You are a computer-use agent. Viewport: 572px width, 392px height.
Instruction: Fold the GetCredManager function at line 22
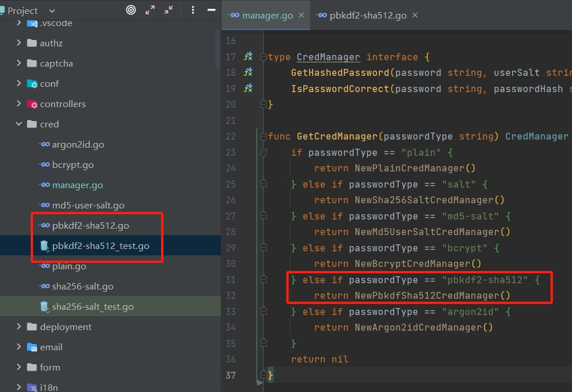(263, 137)
